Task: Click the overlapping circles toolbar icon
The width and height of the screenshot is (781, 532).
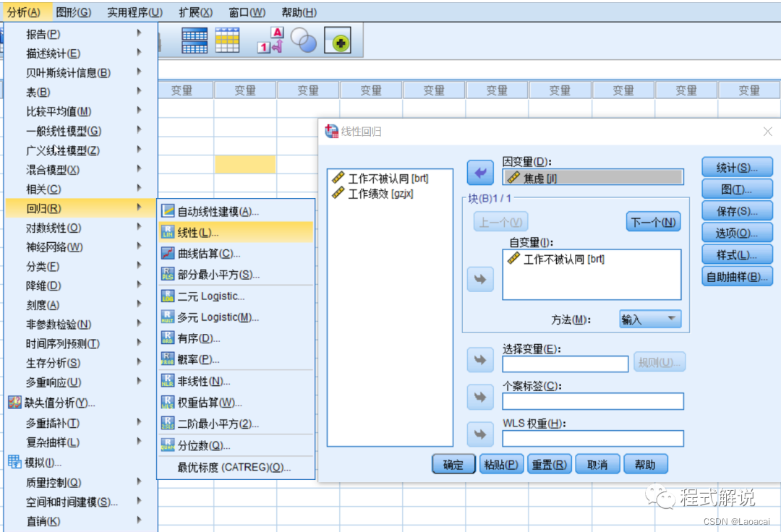Action: click(x=303, y=40)
